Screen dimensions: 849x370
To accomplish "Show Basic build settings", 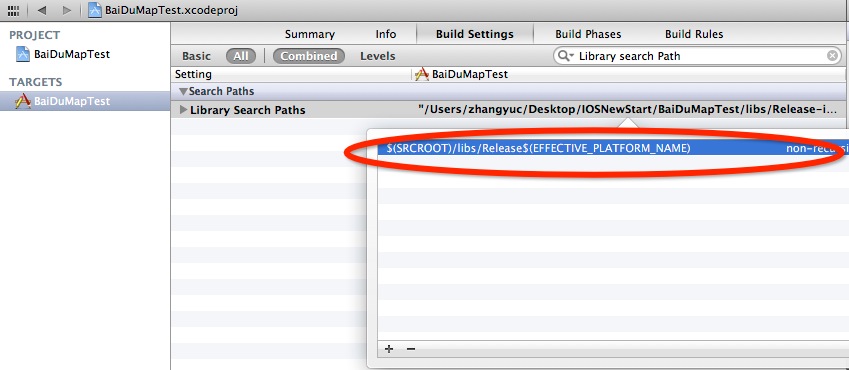I will 197,56.
